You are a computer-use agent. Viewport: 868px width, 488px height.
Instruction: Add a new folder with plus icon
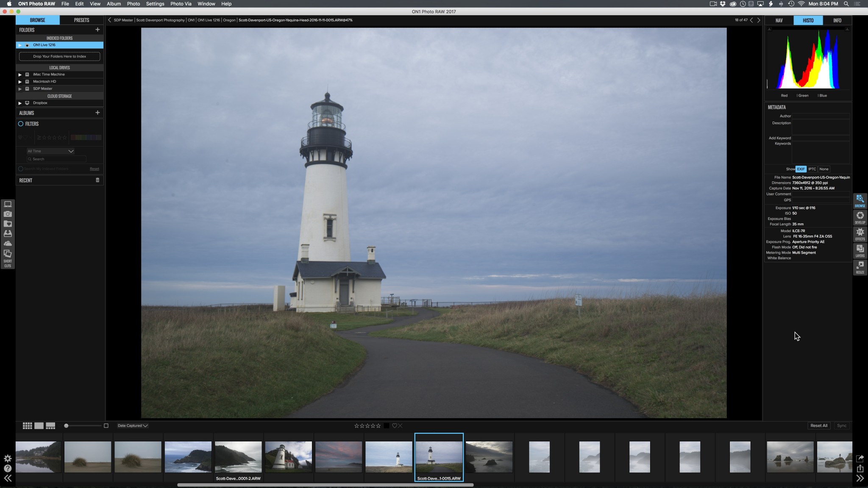pyautogui.click(x=97, y=30)
